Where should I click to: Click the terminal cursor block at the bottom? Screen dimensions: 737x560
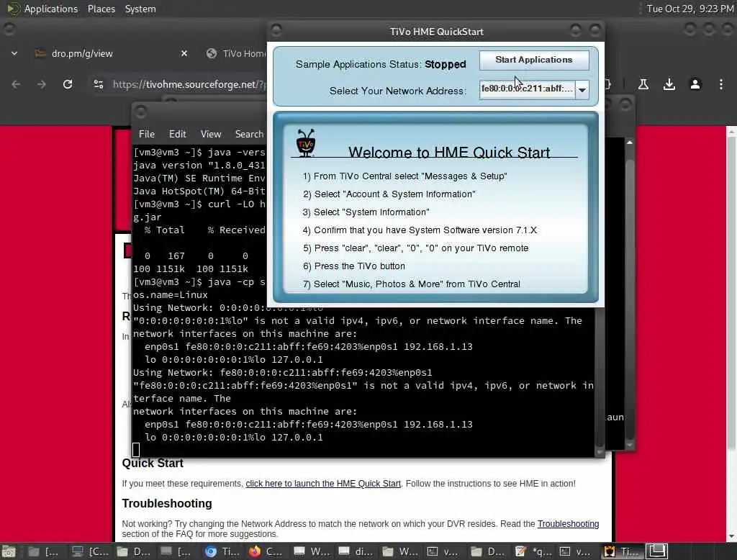pyautogui.click(x=136, y=450)
